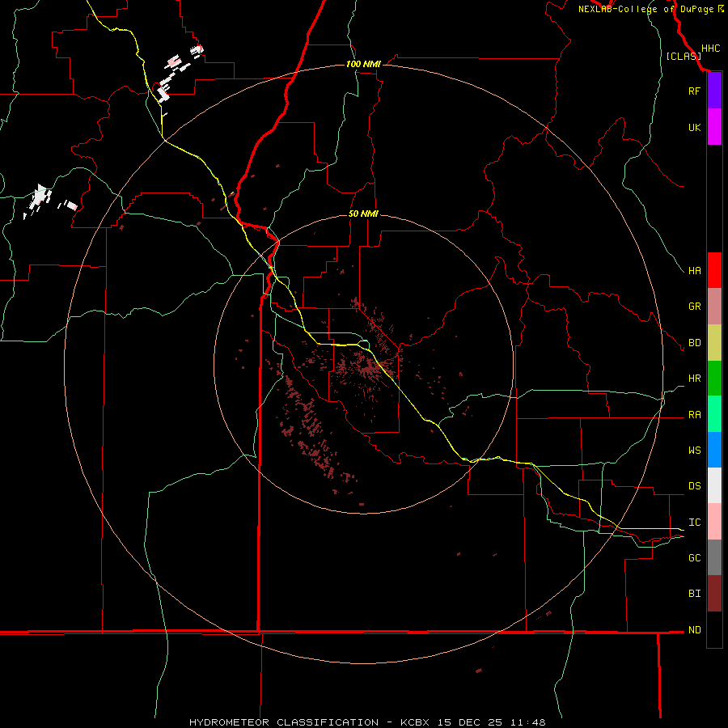
Task: Click the DS legend label
Action: coord(694,485)
